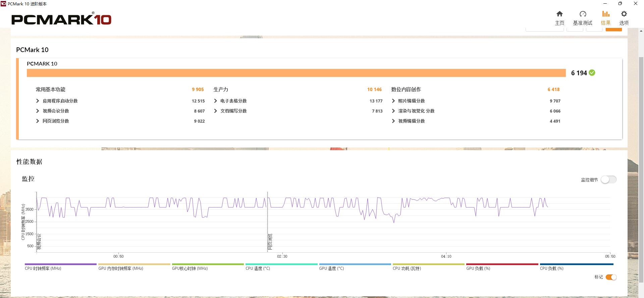Open the 主页 home icon
644x298 pixels.
click(x=559, y=14)
